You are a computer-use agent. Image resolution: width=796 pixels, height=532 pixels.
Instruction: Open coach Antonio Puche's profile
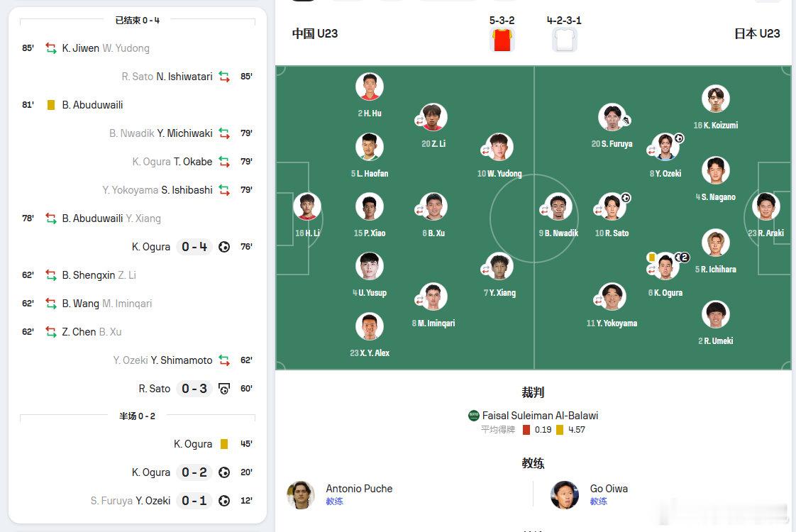(359, 489)
